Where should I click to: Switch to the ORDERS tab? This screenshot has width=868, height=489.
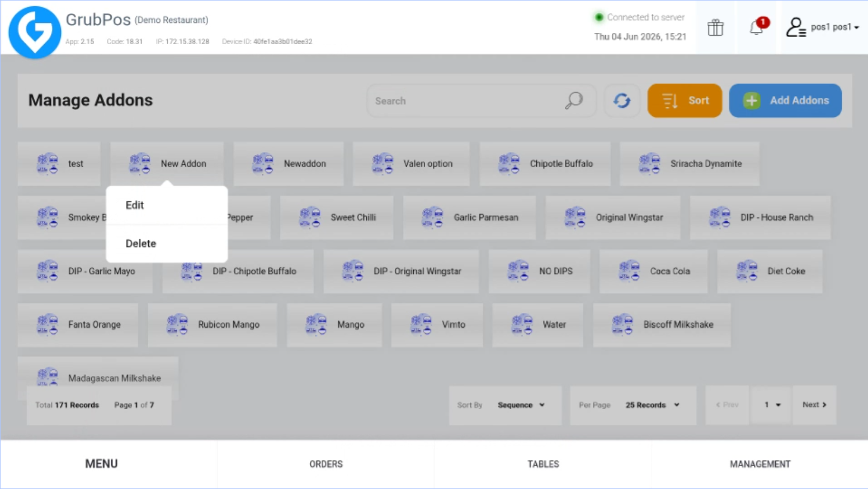(x=326, y=464)
